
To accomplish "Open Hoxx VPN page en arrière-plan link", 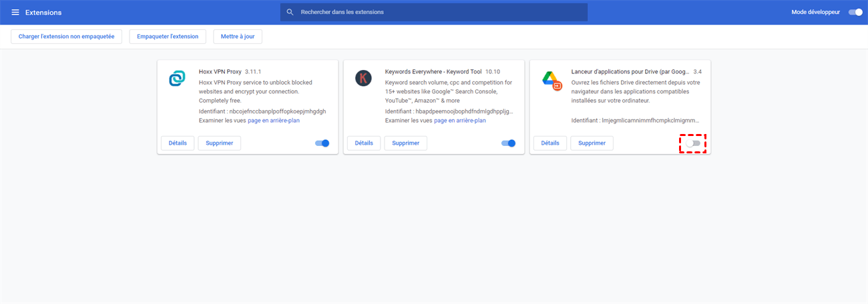I will coord(273,121).
